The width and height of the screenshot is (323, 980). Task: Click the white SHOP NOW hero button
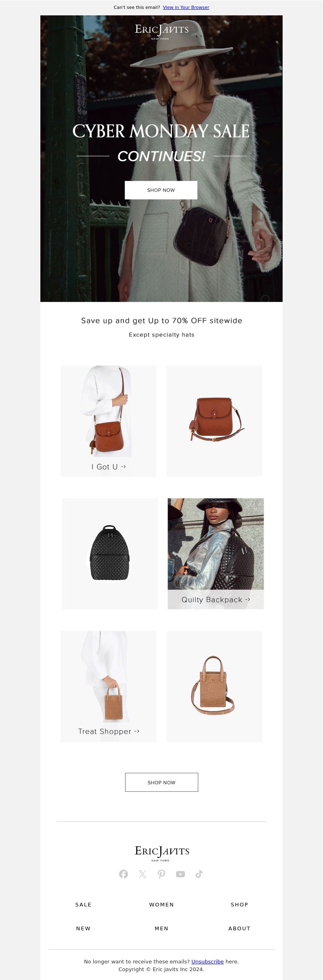pyautogui.click(x=161, y=190)
